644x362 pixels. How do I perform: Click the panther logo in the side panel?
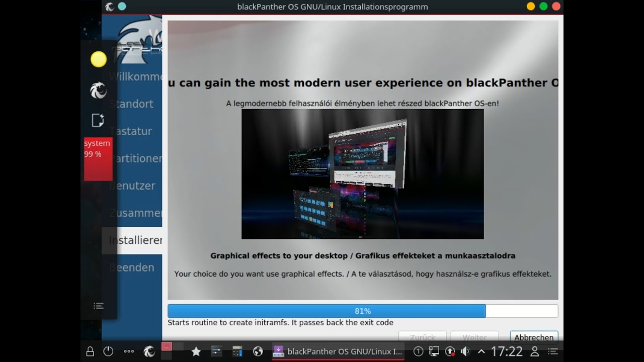tap(99, 90)
